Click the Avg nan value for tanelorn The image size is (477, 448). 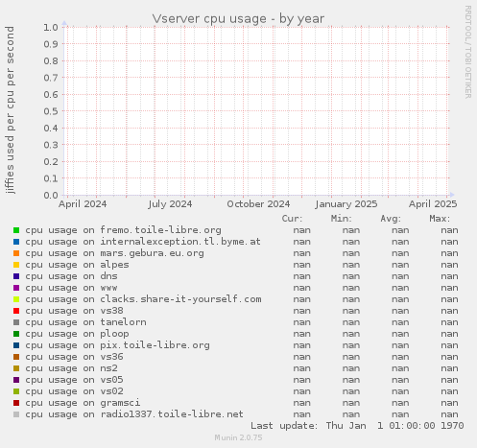(x=400, y=322)
